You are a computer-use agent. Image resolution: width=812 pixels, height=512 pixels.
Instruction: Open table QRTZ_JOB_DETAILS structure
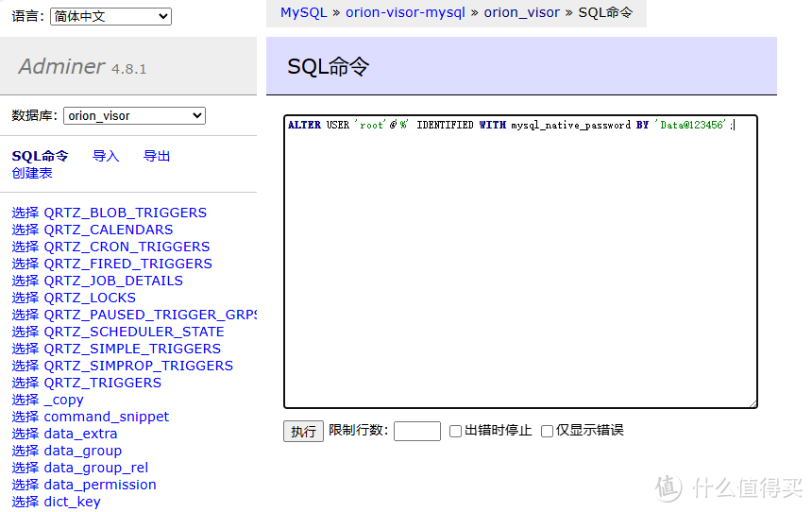point(113,282)
